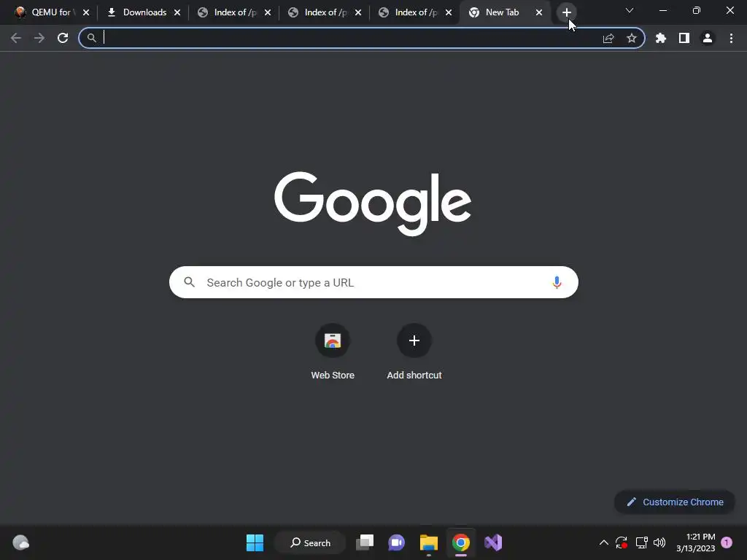Close the third Index of tab
Screen dimensions: 747x560
coord(449,12)
